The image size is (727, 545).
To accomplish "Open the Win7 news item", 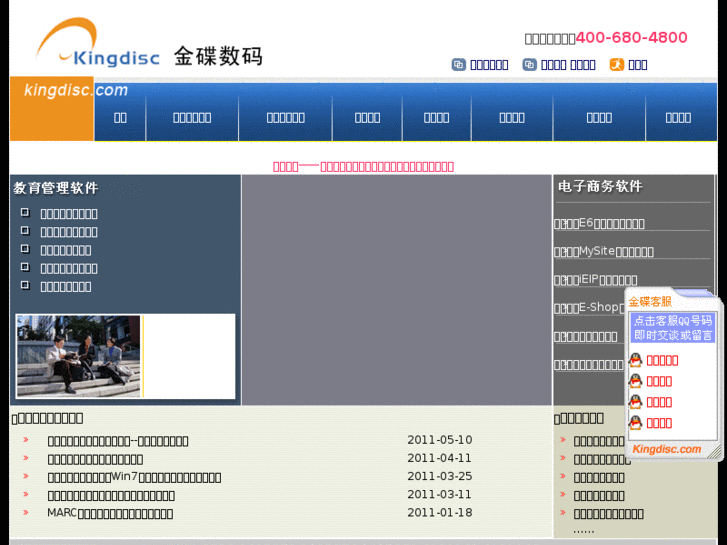I will (x=134, y=477).
